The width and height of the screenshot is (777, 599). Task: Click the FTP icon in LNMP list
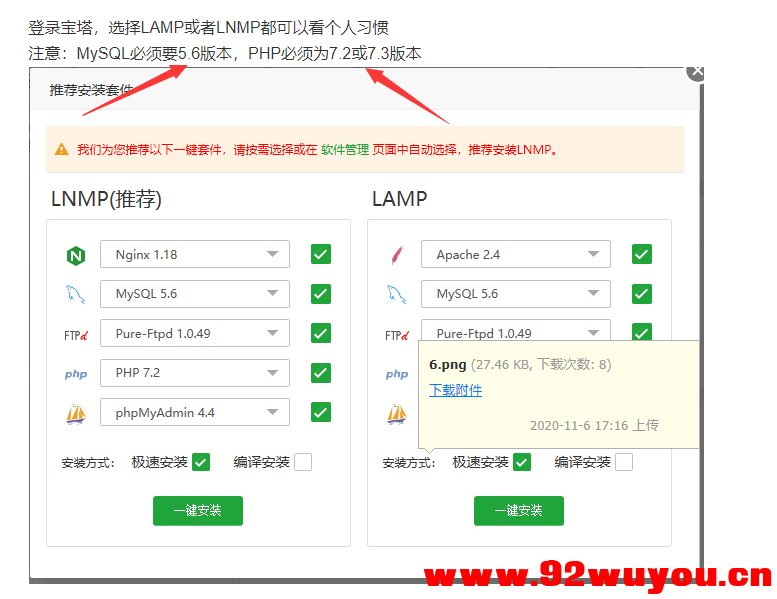point(76,334)
